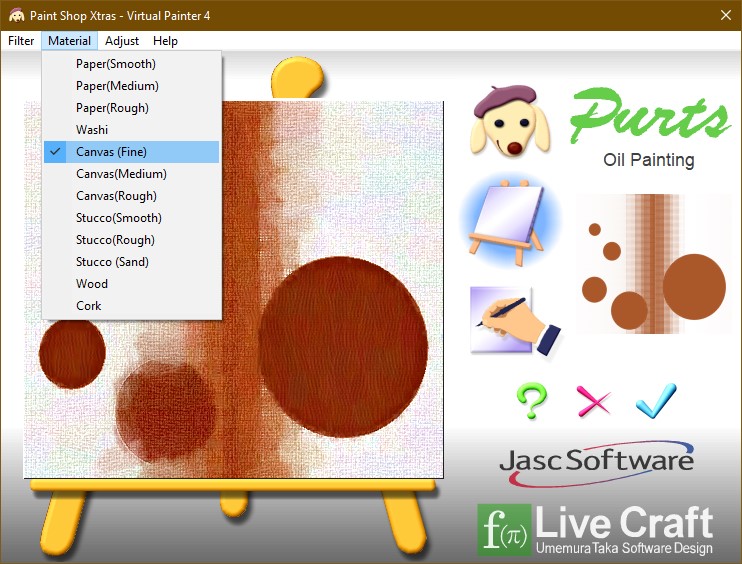
Task: Click the checked Canvas (Fine) item
Action: (132, 152)
